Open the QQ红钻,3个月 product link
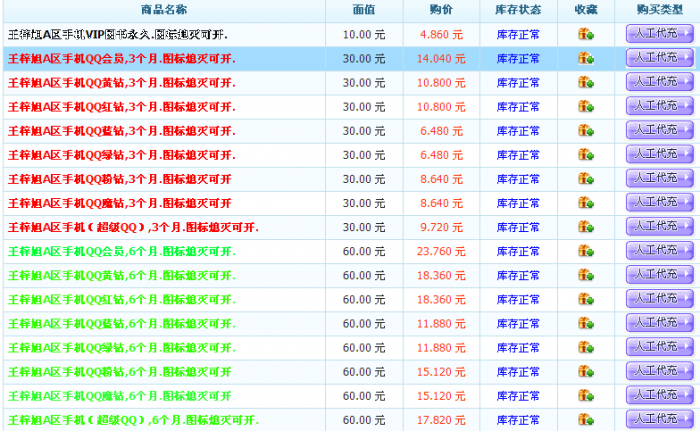The width and height of the screenshot is (700, 431). pos(121,107)
